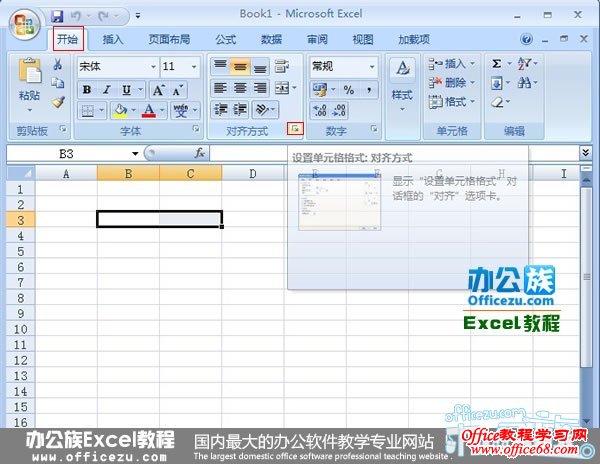Decrease decimal places
The image size is (600, 464).
339,110
